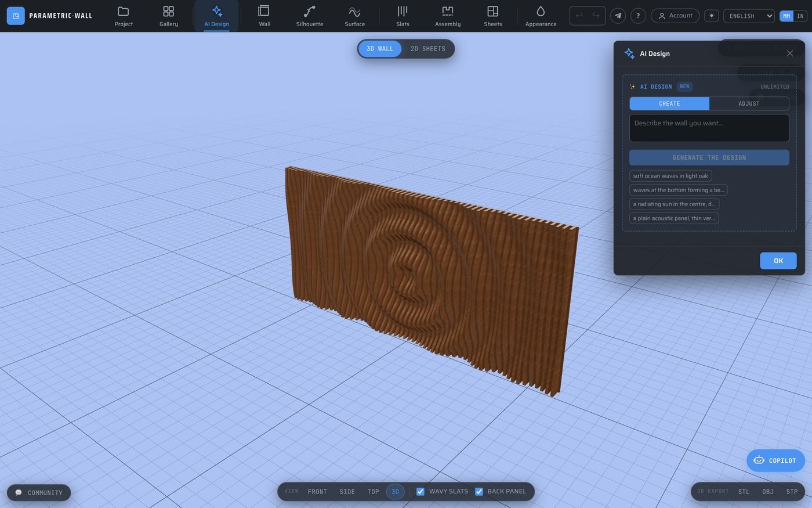The height and width of the screenshot is (508, 812).
Task: Uncheck the Back Panel checkbox
Action: coord(479,492)
